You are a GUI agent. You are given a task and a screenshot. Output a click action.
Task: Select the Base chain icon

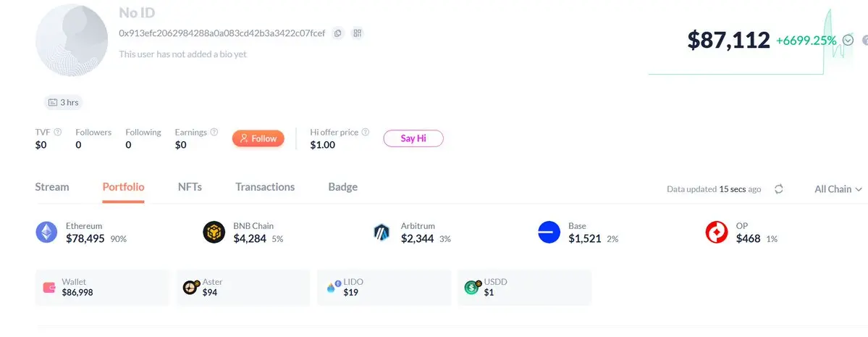pos(549,232)
